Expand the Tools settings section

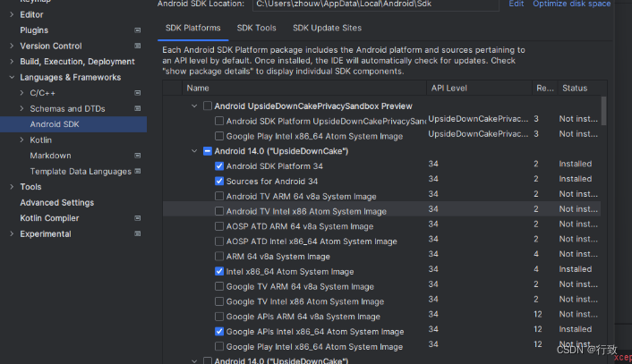coord(12,187)
